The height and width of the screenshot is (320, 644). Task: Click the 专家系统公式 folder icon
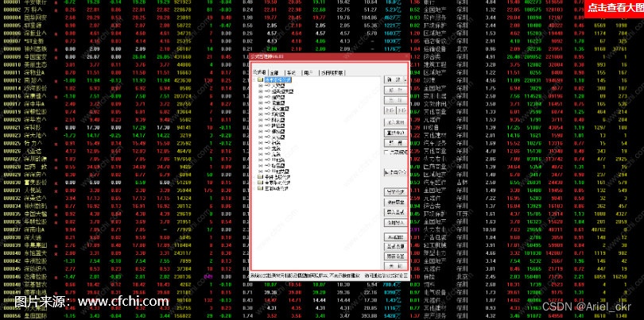pos(261,183)
